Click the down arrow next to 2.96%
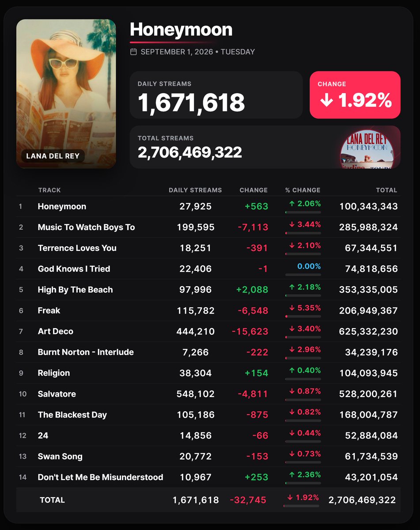The image size is (420, 530). click(x=291, y=349)
